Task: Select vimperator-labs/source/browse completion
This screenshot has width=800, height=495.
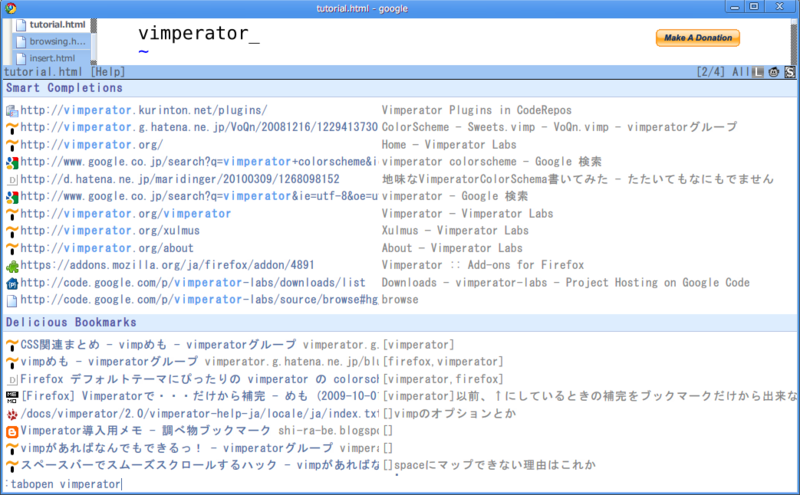Action: pos(400,300)
